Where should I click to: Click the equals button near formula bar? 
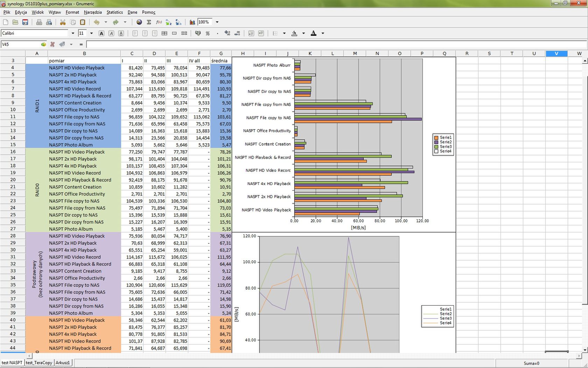pos(81,45)
